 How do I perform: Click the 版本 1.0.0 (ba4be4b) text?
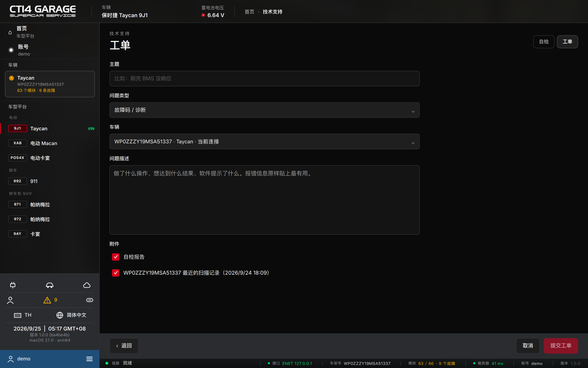pyautogui.click(x=50, y=335)
